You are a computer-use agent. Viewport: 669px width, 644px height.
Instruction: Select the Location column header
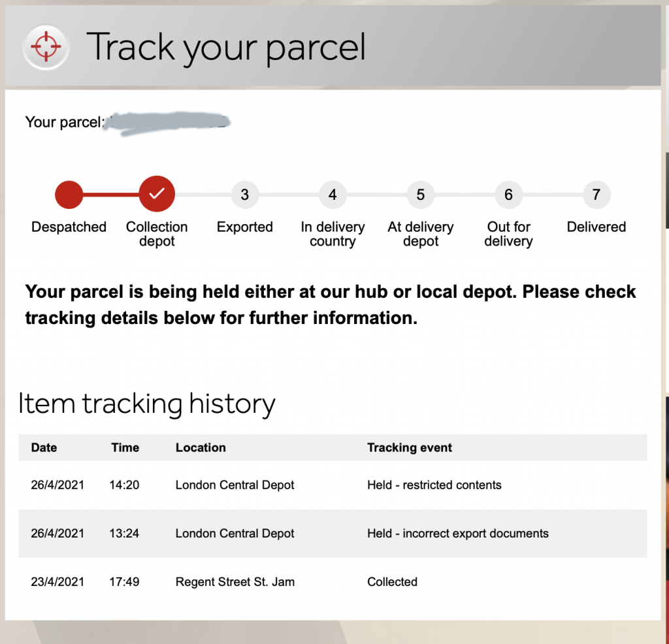(201, 447)
